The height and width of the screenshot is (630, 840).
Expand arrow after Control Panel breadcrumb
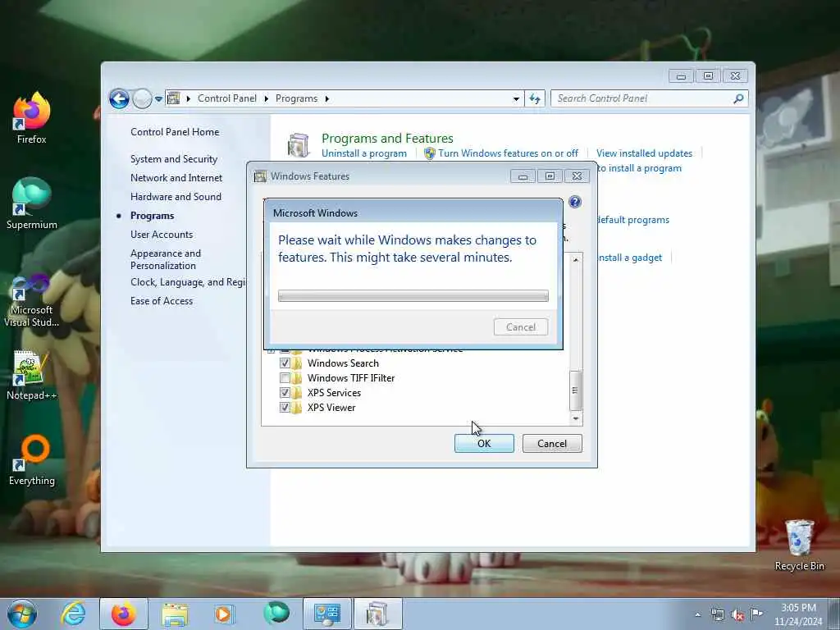267,98
